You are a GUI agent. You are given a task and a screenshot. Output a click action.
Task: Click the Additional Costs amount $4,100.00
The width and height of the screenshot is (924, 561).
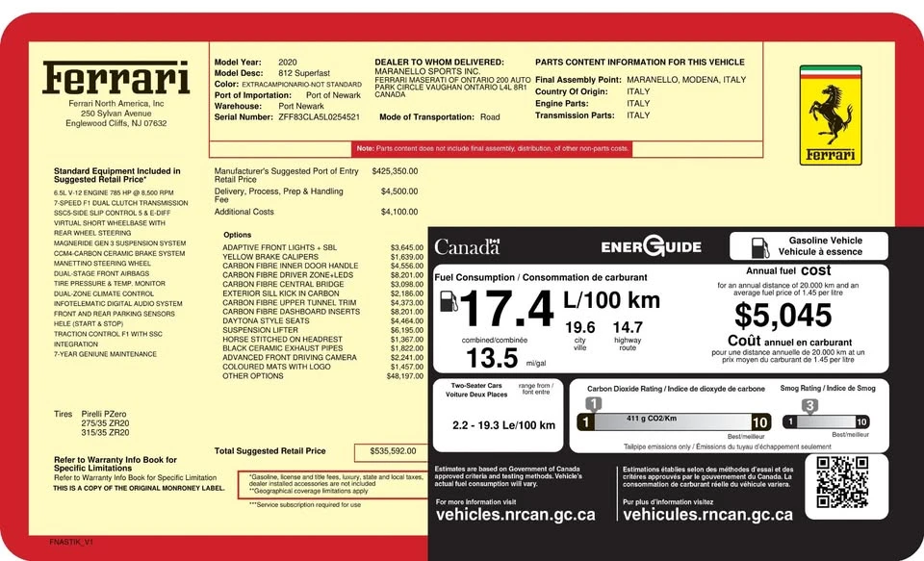399,212
